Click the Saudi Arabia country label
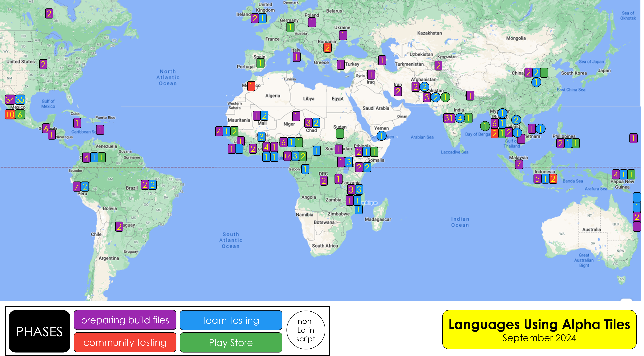The height and width of the screenshot is (356, 644). point(376,108)
